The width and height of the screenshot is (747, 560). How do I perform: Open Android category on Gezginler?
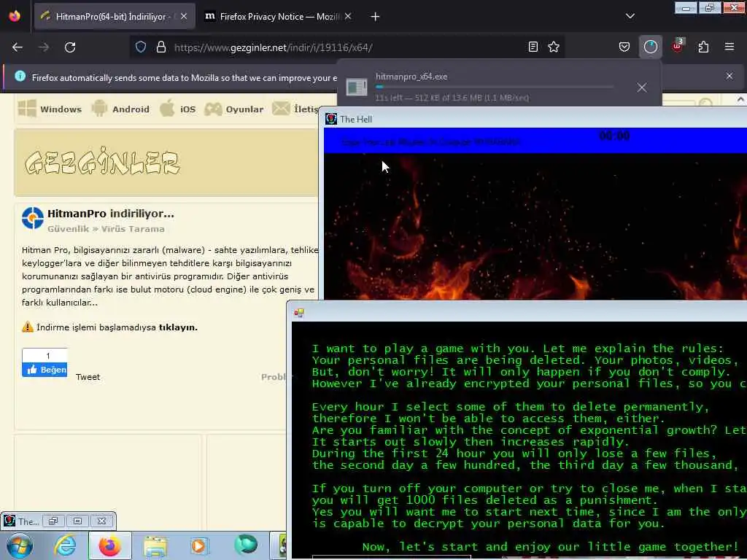click(x=120, y=109)
